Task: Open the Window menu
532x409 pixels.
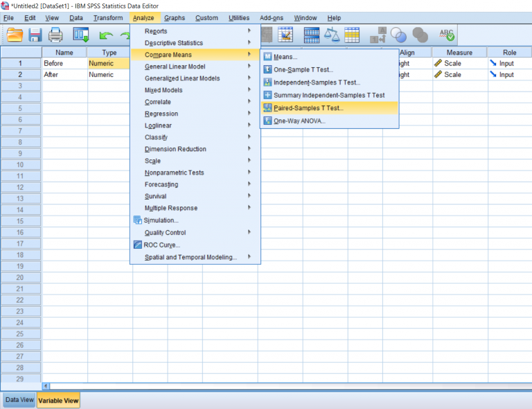Action: [x=305, y=18]
